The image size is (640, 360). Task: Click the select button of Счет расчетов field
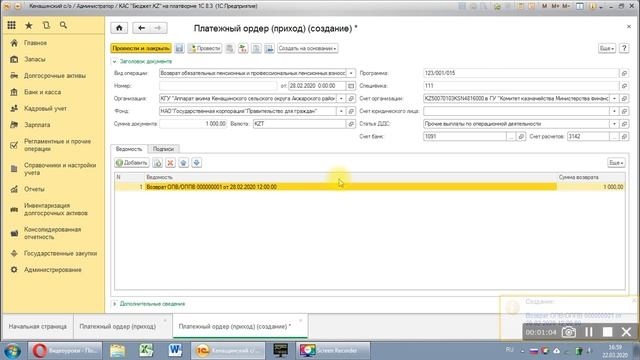click(614, 136)
